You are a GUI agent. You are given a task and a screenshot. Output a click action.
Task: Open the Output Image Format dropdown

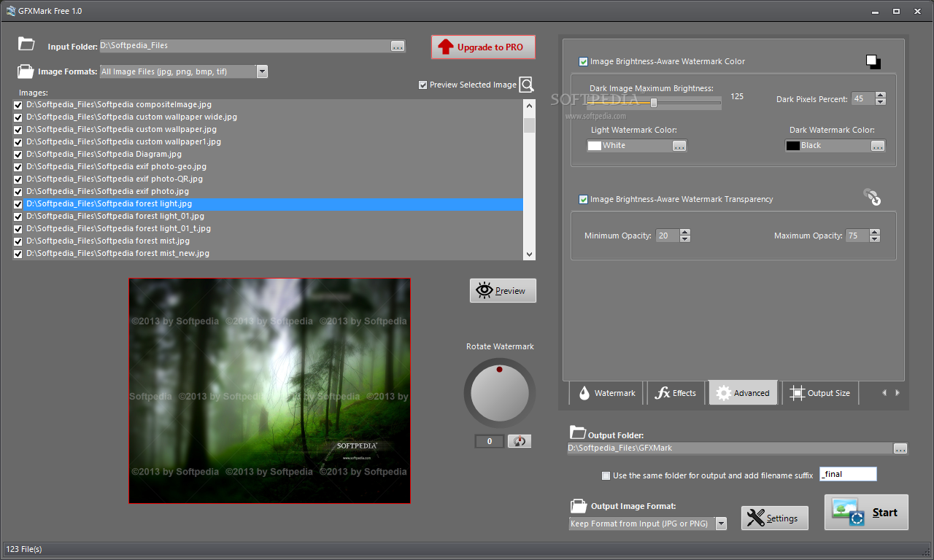coord(721,524)
